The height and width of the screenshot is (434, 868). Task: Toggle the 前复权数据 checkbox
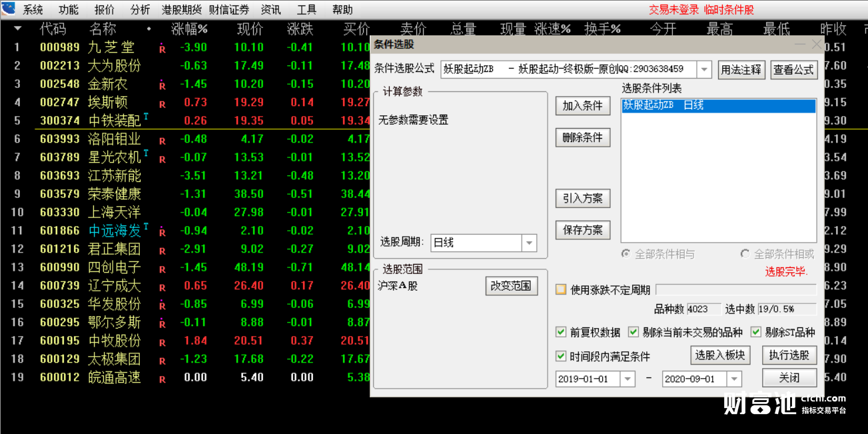coord(561,332)
